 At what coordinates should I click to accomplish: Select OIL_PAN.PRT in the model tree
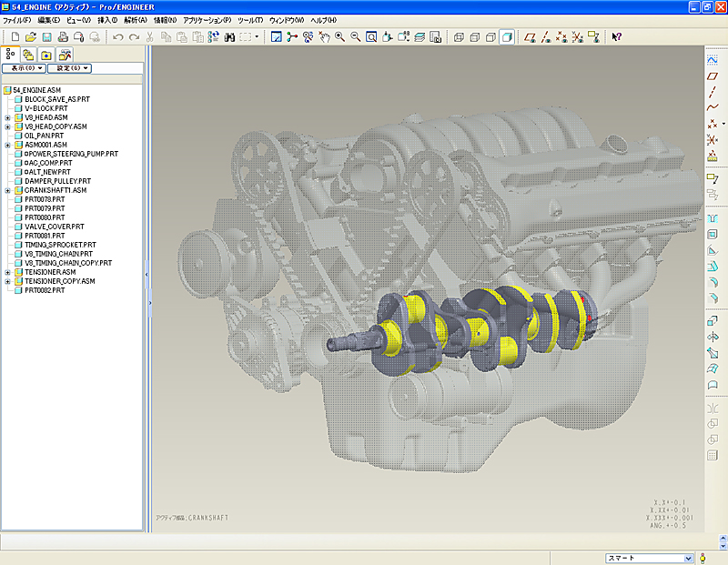click(45, 136)
